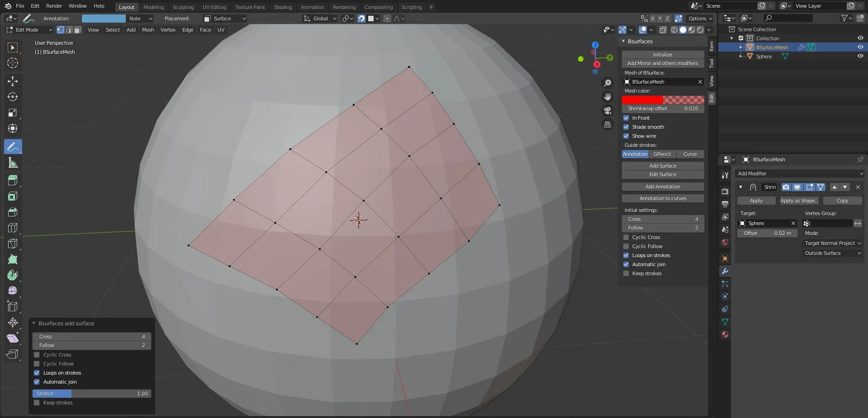Screen dimensions: 868x418
Task: Open Target Normal Project mode dropdown
Action: 832,243
